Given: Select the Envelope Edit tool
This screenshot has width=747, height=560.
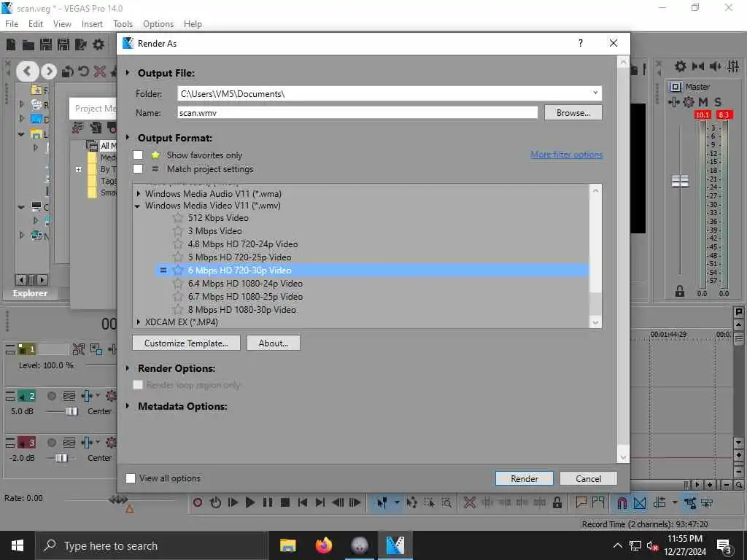Looking at the screenshot, I should (x=411, y=502).
